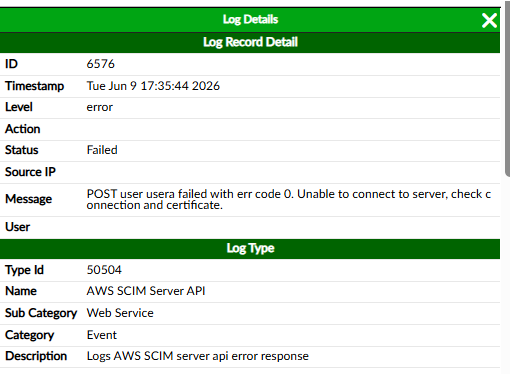Click the Message field label
This screenshot has width=510, height=374.
29,199
